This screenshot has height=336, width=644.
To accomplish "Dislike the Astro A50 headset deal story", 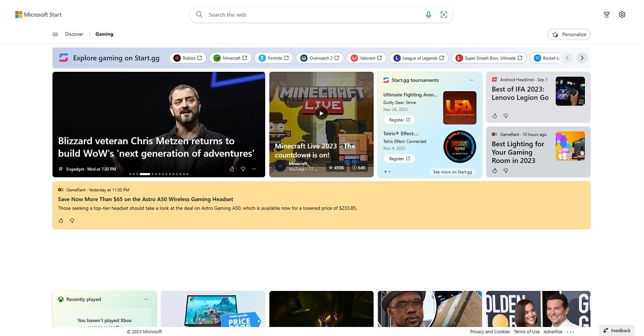I will pyautogui.click(x=72, y=220).
